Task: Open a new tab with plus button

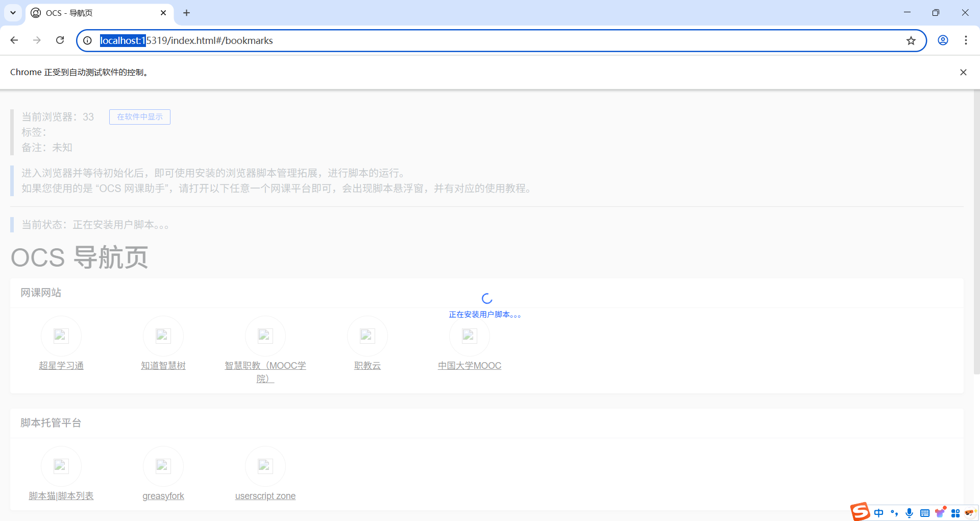Action: (187, 13)
